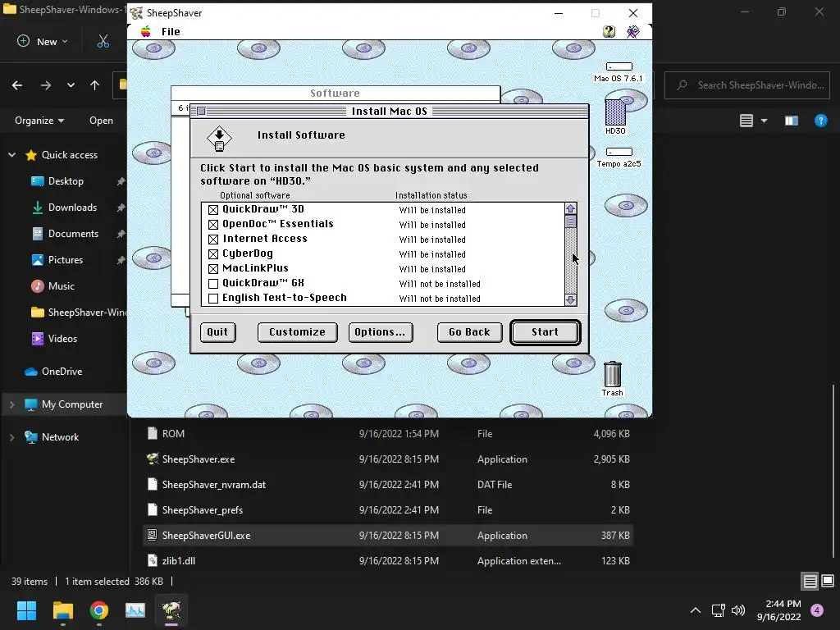Image resolution: width=840 pixels, height=630 pixels.
Task: Expand the My Computer tree node
Action: click(x=11, y=404)
